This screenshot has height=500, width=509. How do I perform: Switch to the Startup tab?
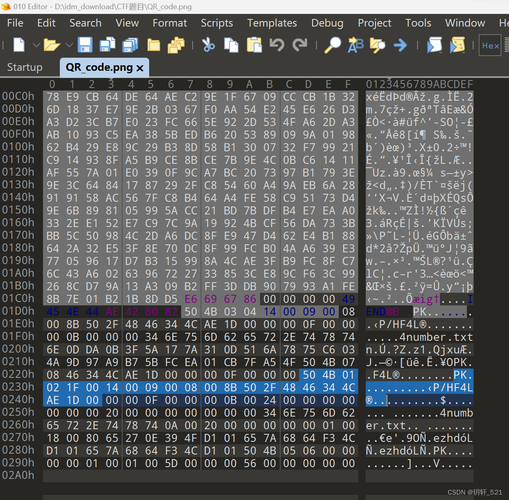tap(25, 67)
